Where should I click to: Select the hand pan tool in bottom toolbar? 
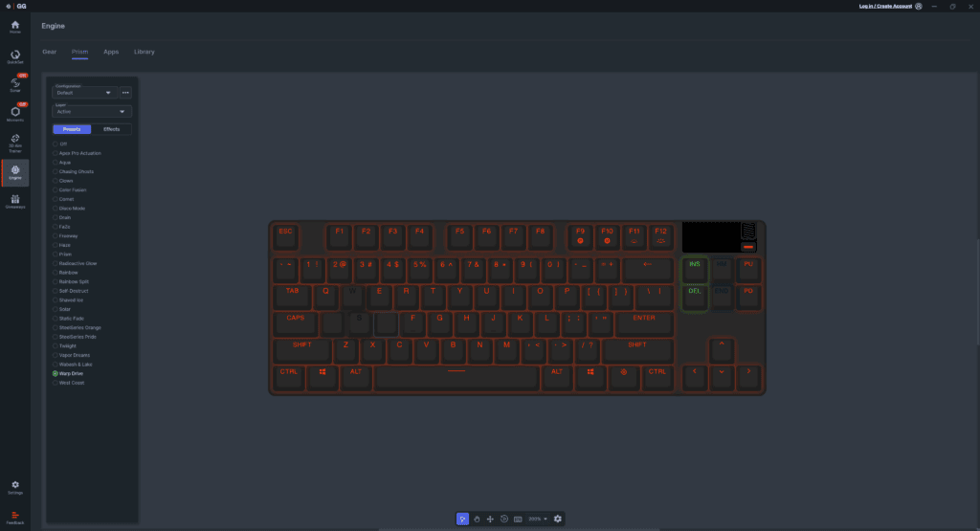pyautogui.click(x=477, y=520)
